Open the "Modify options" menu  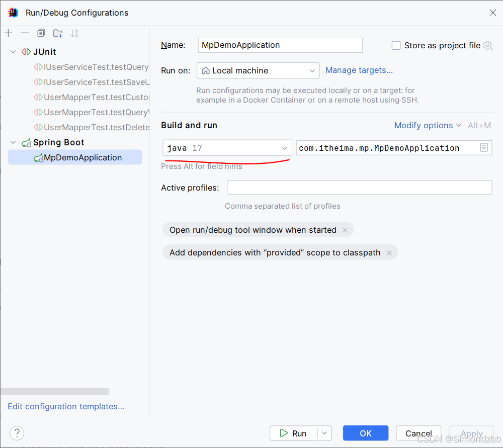click(x=424, y=125)
